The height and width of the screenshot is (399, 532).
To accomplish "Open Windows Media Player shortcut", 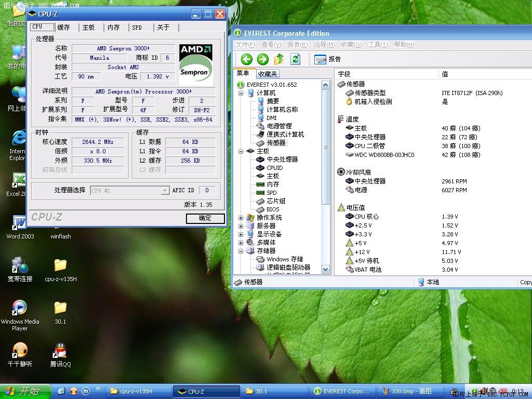I will coord(20,316).
